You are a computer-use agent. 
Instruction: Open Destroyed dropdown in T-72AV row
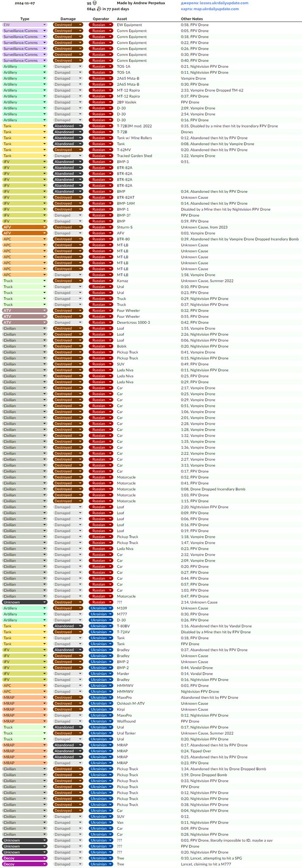pos(68,632)
